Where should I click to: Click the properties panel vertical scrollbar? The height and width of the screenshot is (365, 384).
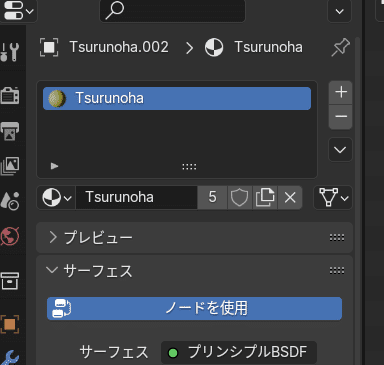[x=357, y=200]
